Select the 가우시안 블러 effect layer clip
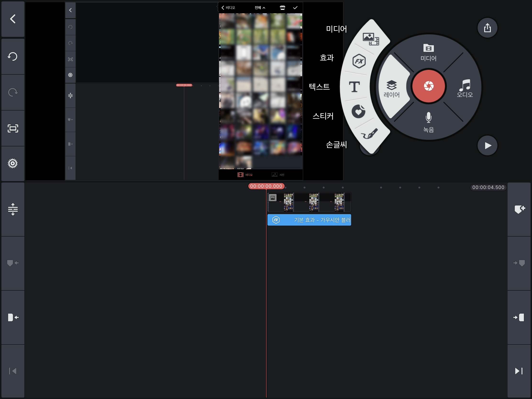The height and width of the screenshot is (399, 532). click(309, 220)
